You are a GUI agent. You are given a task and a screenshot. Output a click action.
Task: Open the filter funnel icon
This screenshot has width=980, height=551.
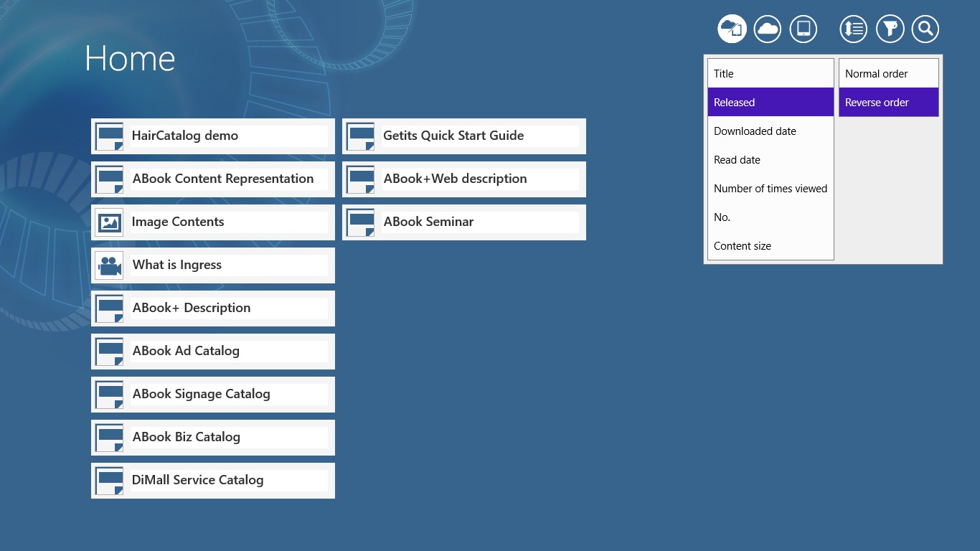[x=890, y=29]
